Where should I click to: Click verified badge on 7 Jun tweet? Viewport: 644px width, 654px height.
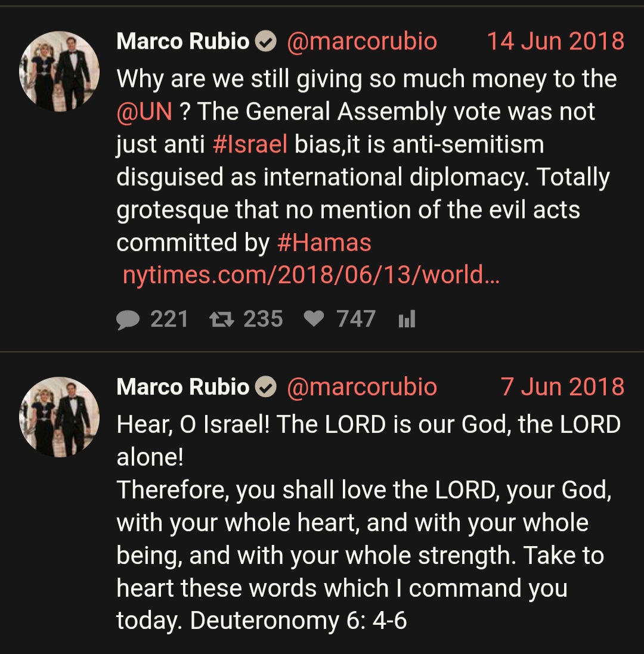pos(265,387)
